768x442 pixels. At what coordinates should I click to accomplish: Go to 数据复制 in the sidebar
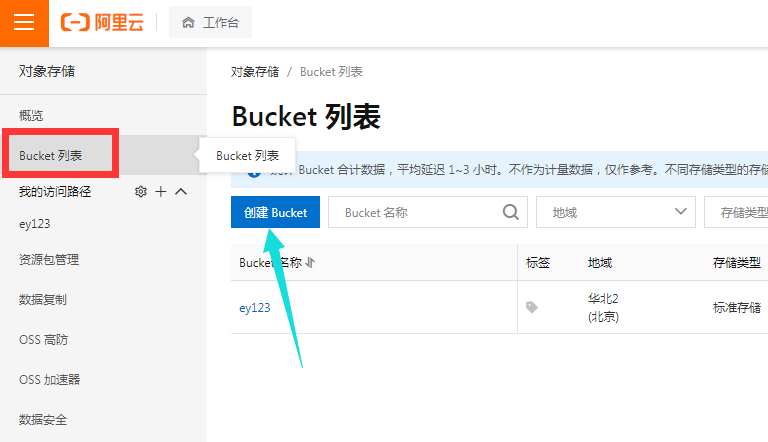pyautogui.click(x=43, y=300)
